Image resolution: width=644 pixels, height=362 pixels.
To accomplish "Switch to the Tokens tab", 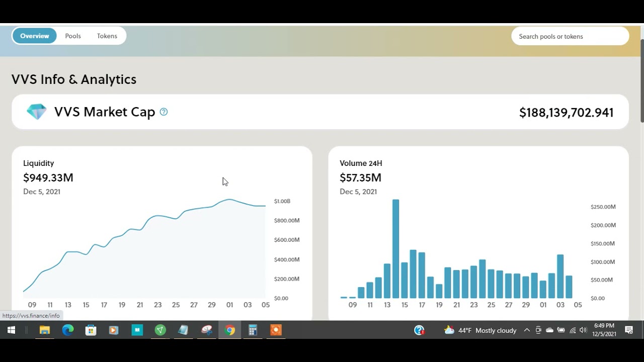I will pyautogui.click(x=107, y=36).
